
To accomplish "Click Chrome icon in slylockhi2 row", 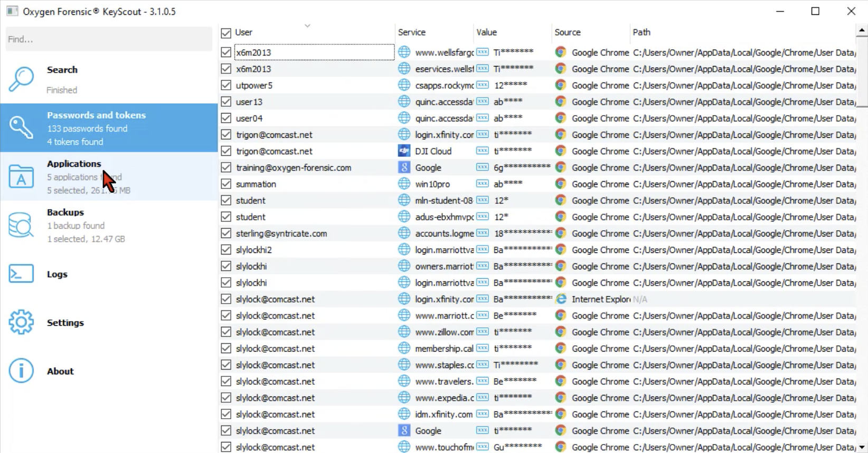I will tap(561, 250).
